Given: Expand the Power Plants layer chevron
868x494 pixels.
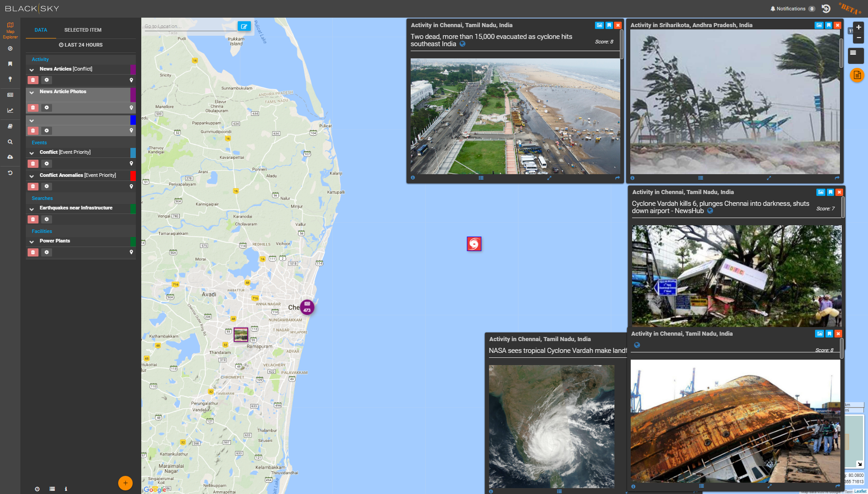Looking at the screenshot, I should pyautogui.click(x=32, y=242).
